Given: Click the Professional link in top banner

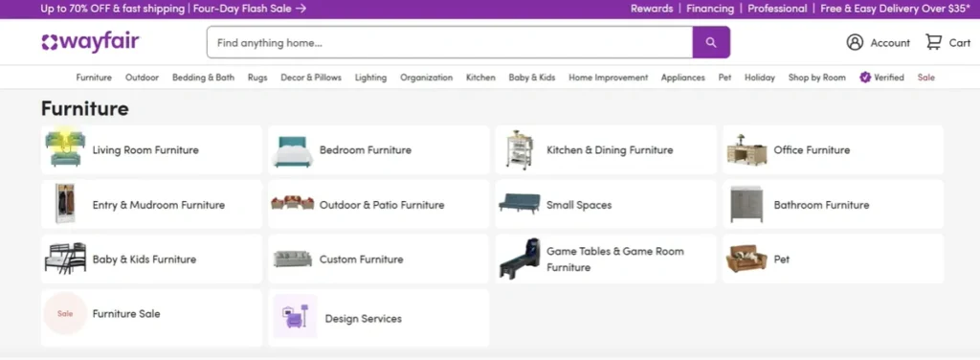Looking at the screenshot, I should (x=777, y=9).
